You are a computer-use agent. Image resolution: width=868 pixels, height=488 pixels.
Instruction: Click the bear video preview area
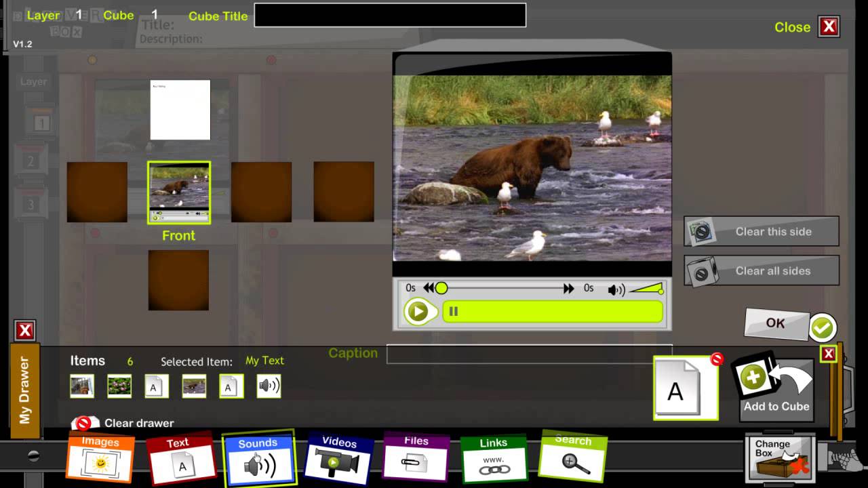tap(532, 168)
